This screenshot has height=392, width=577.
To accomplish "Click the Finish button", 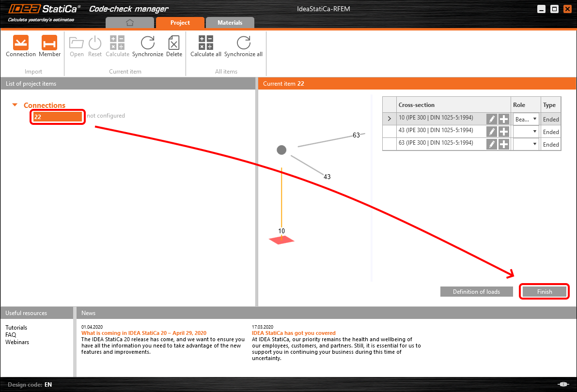I will 544,292.
